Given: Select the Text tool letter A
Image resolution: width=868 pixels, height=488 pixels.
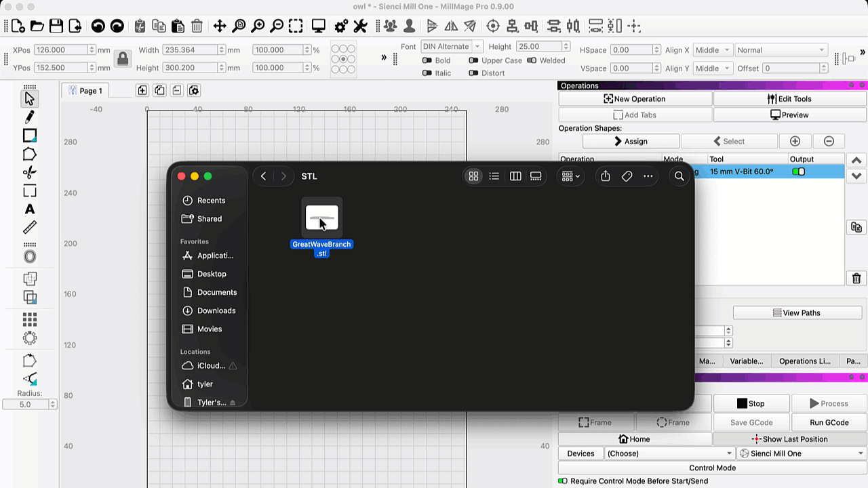Looking at the screenshot, I should (30, 209).
